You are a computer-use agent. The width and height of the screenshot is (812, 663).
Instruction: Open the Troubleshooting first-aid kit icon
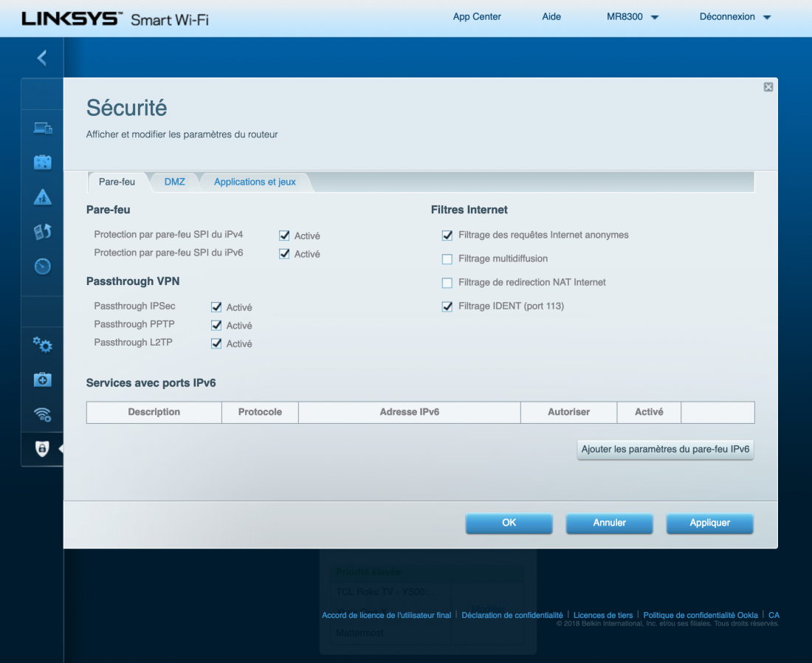pos(43,379)
